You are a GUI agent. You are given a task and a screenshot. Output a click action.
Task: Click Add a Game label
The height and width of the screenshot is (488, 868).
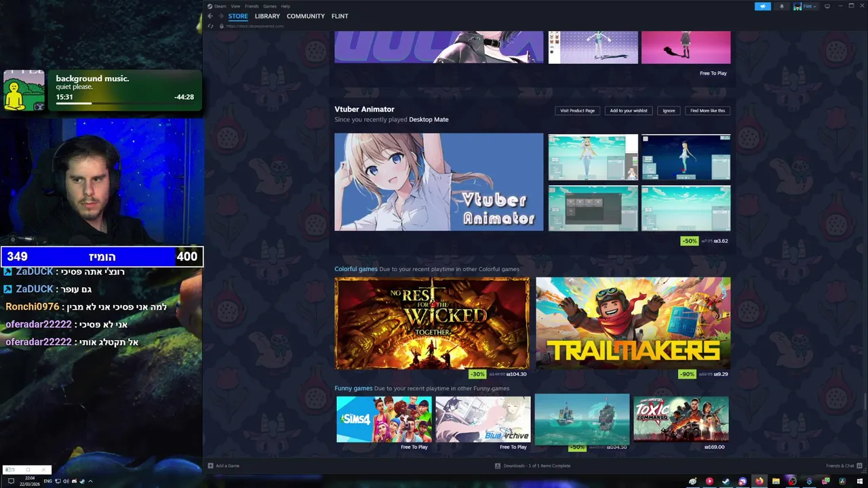[x=227, y=466]
